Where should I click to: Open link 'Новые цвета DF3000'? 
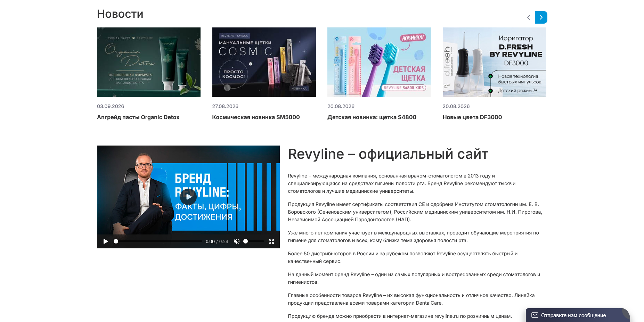coord(472,117)
